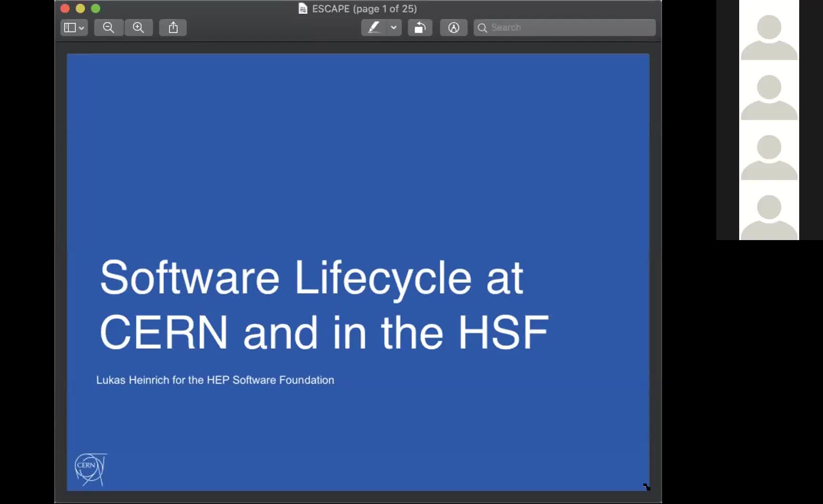Toggle the sidebar view
823x504 pixels.
[70, 28]
